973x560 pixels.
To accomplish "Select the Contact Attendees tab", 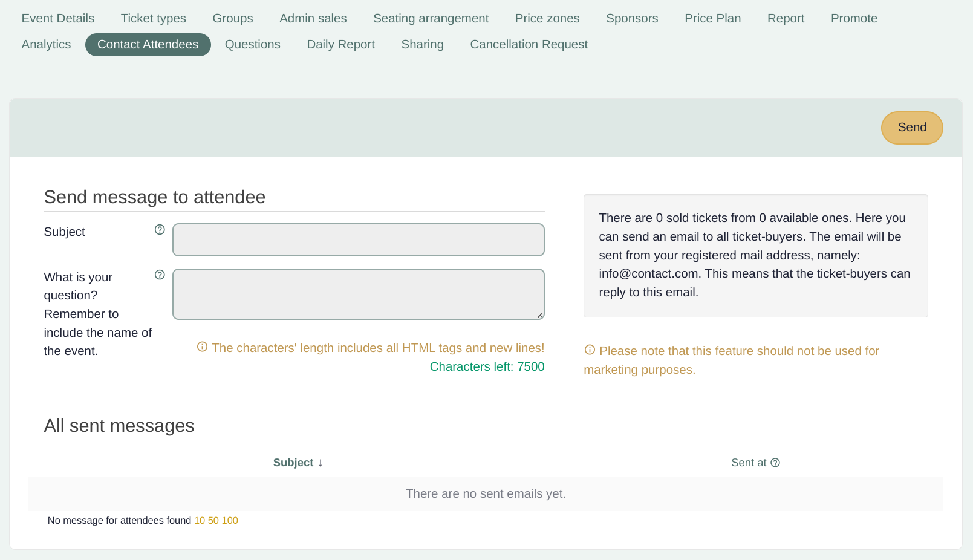I will click(x=148, y=44).
